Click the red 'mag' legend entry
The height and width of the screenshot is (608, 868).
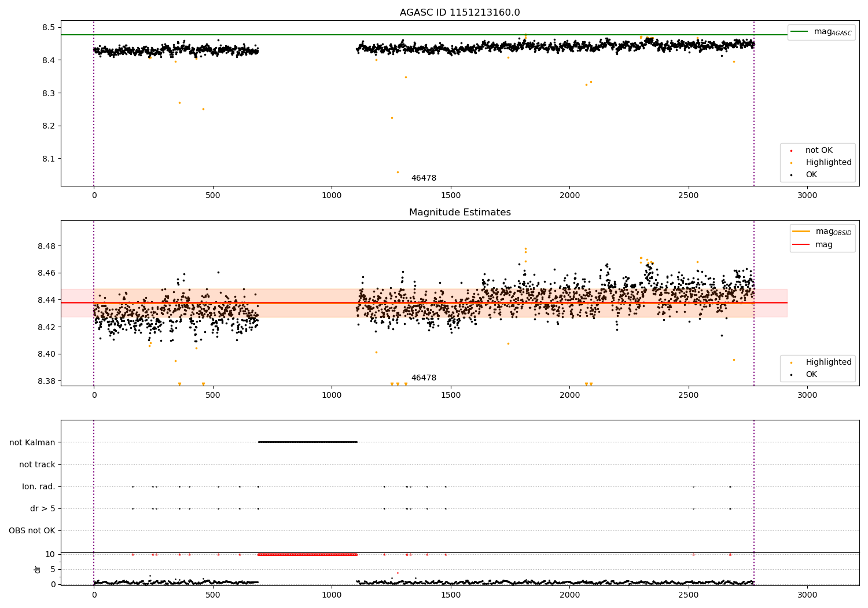point(812,245)
